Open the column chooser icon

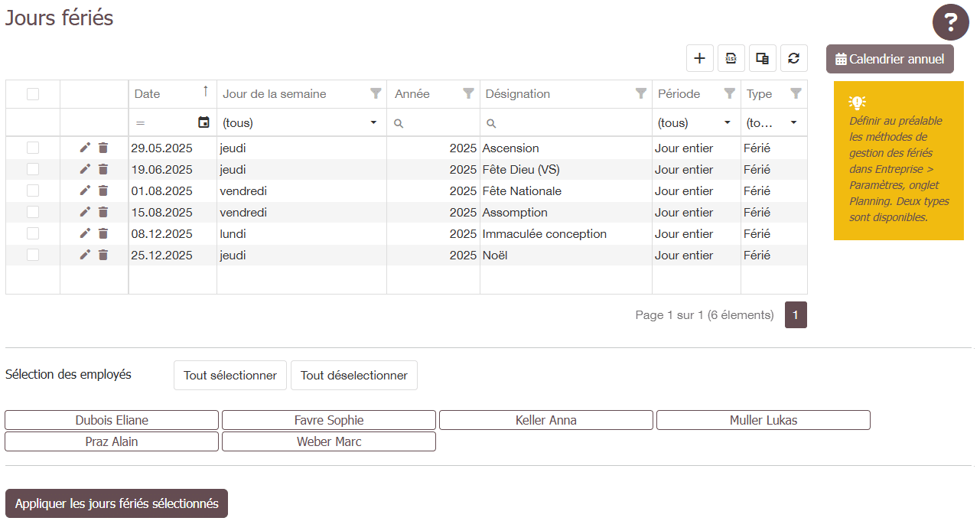[x=763, y=58]
